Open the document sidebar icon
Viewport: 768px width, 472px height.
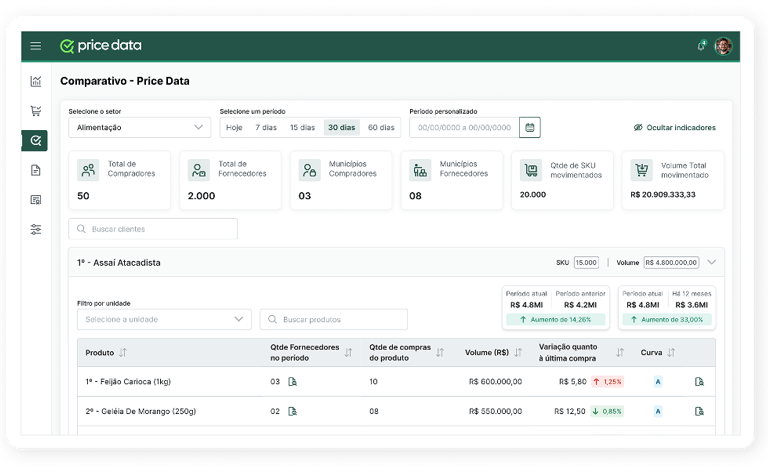pos(36,170)
